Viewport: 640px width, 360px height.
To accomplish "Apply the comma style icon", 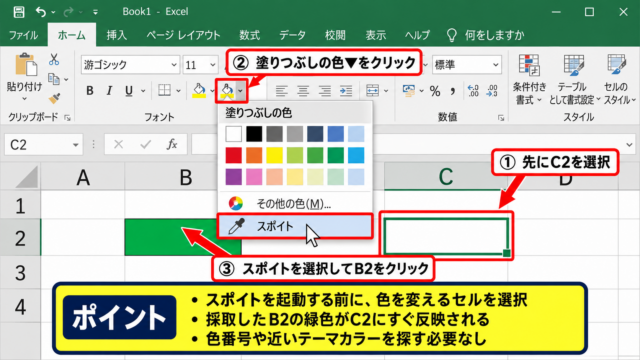I will pos(453,91).
